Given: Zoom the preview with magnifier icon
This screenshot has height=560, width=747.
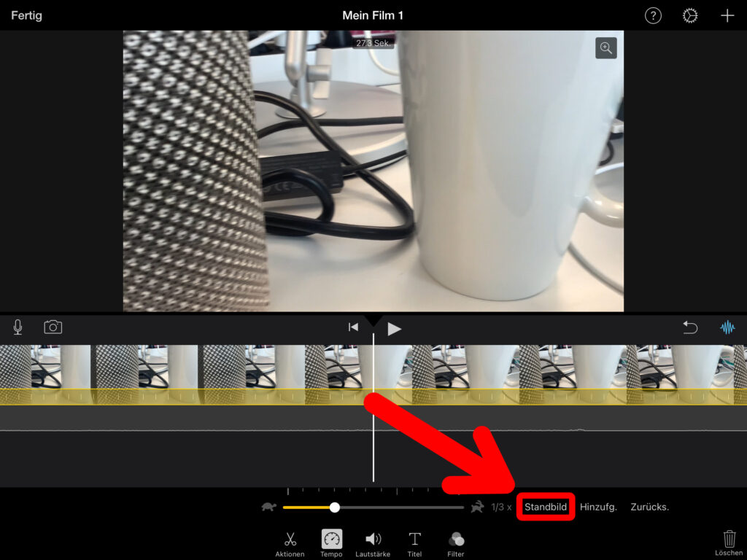Looking at the screenshot, I should pos(605,48).
